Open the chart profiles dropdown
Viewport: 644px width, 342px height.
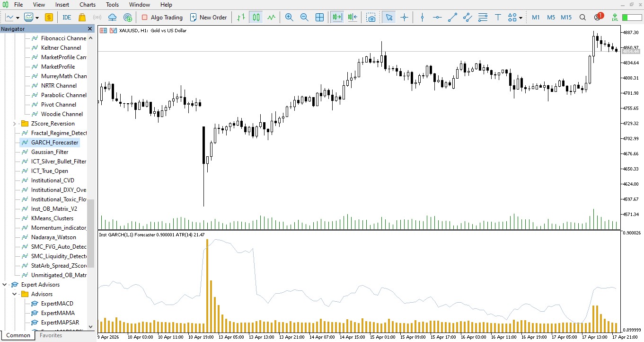[x=37, y=17]
